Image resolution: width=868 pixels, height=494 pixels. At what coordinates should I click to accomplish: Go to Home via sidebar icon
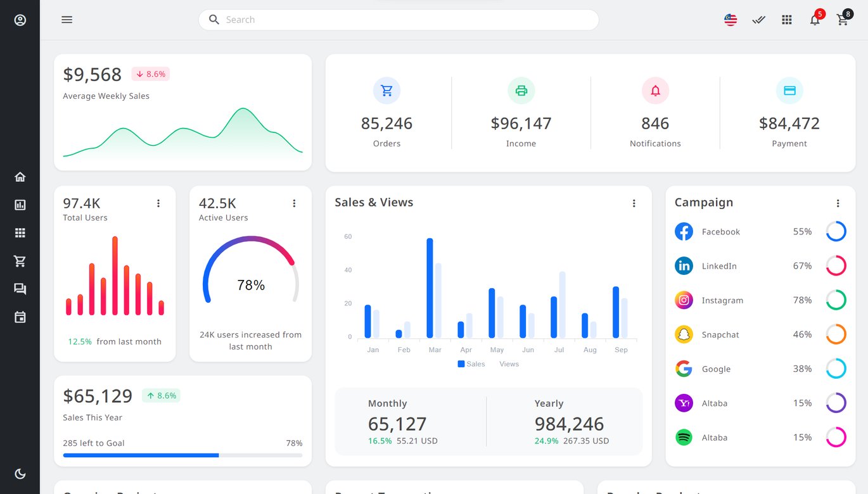tap(20, 177)
